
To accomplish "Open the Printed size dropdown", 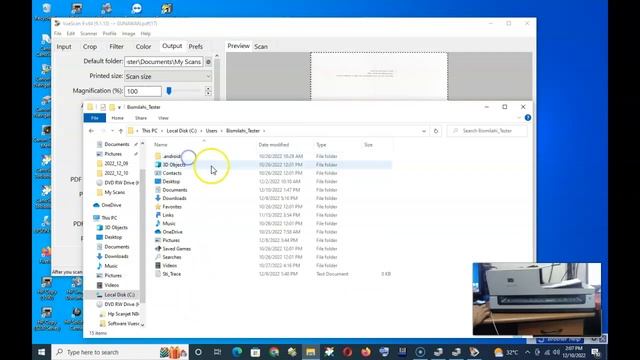I will pyautogui.click(x=168, y=76).
